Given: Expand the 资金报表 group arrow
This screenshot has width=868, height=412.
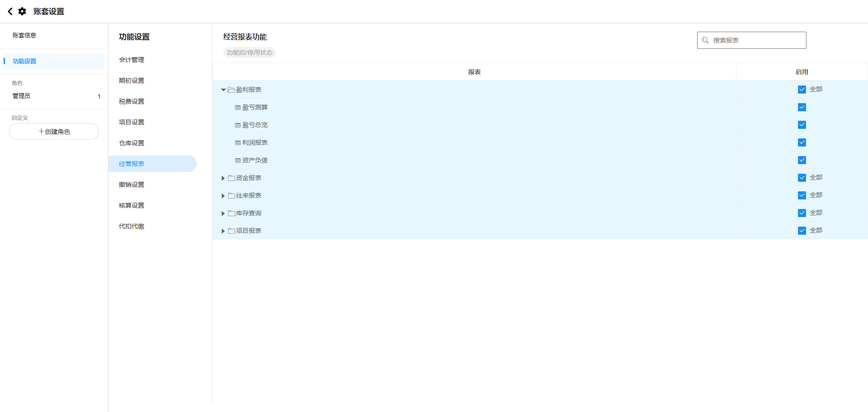Looking at the screenshot, I should pyautogui.click(x=223, y=178).
